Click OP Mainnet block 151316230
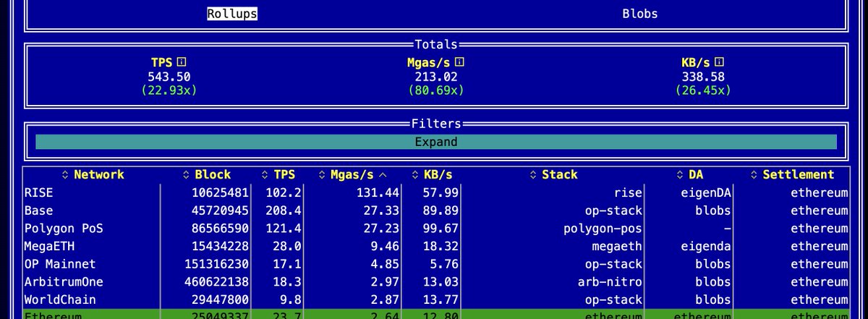This screenshot has height=319, width=868. tap(217, 264)
